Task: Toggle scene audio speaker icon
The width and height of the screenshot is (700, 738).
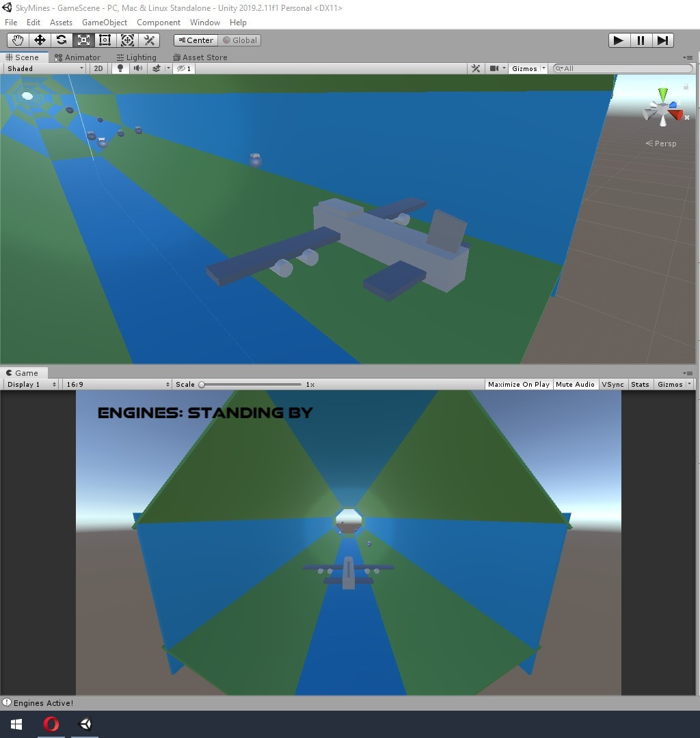Action: (x=138, y=68)
